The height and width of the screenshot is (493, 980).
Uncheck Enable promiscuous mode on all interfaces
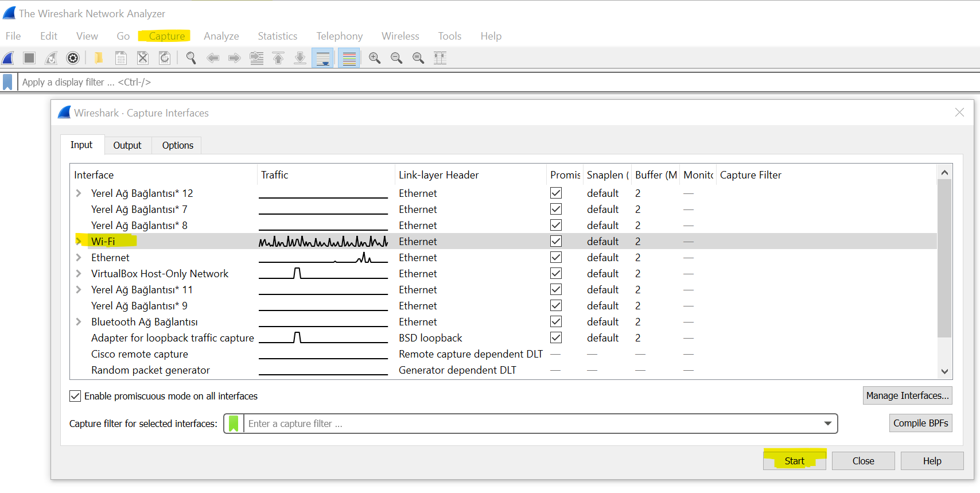(75, 396)
